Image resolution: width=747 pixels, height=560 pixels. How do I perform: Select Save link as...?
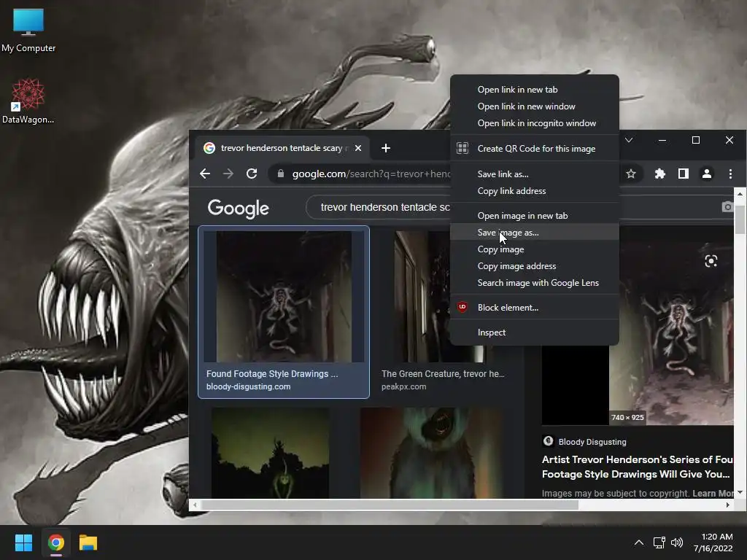(535, 174)
